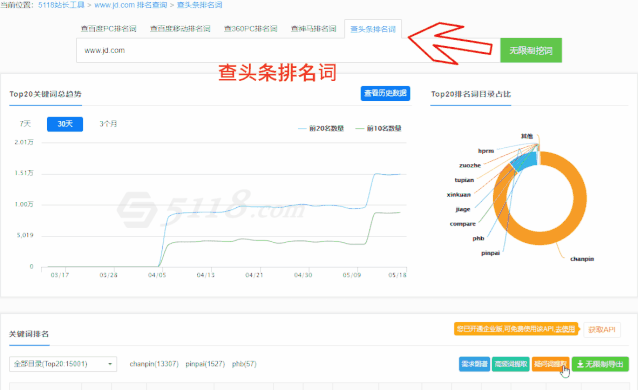This screenshot has height=390, width=638.
Task: Click the chanpin label on pie chart
Action: click(x=582, y=259)
